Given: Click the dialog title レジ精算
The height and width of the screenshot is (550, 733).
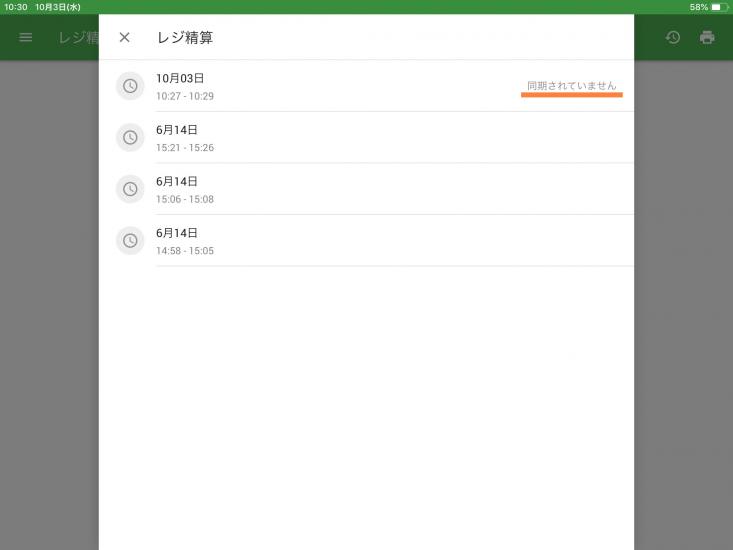Looking at the screenshot, I should (x=185, y=38).
